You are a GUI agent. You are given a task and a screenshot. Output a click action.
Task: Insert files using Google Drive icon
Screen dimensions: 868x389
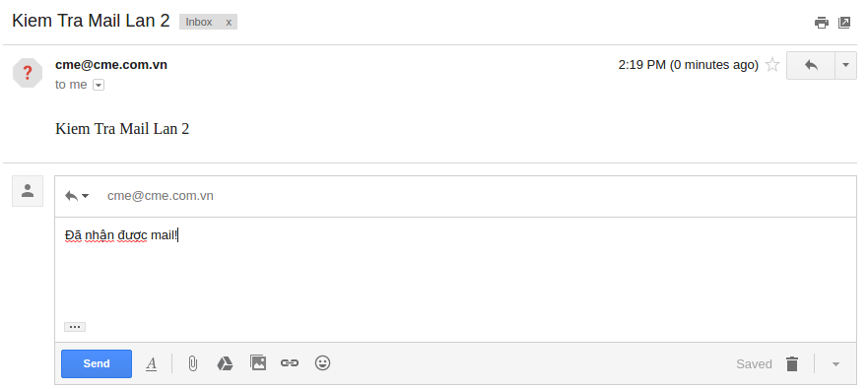pos(225,363)
